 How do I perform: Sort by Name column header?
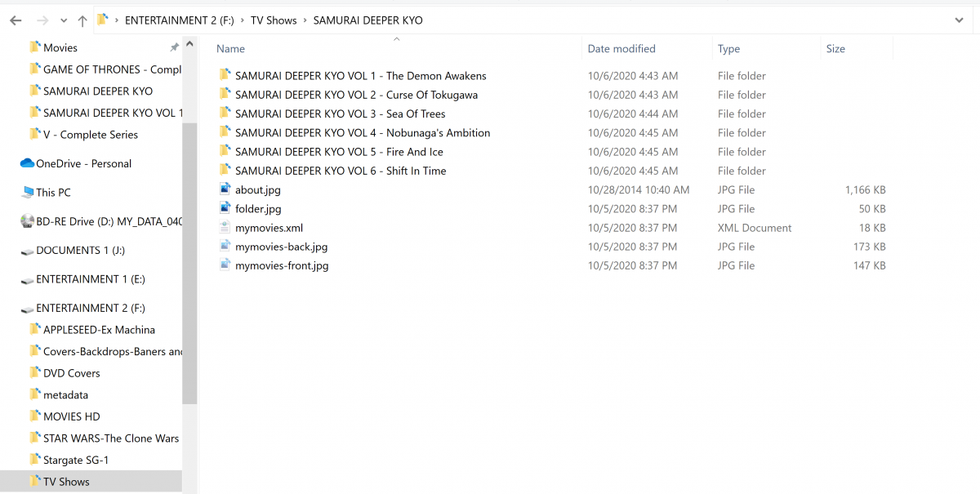coord(230,49)
